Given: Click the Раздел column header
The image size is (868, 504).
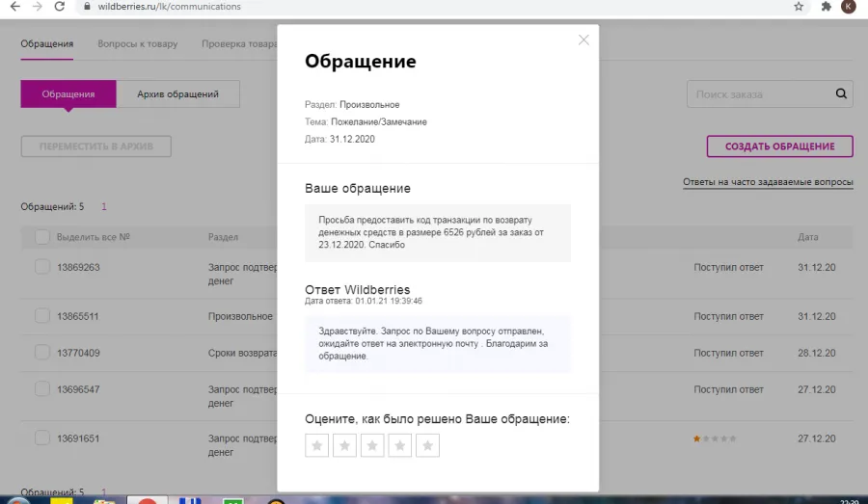Looking at the screenshot, I should [x=223, y=237].
